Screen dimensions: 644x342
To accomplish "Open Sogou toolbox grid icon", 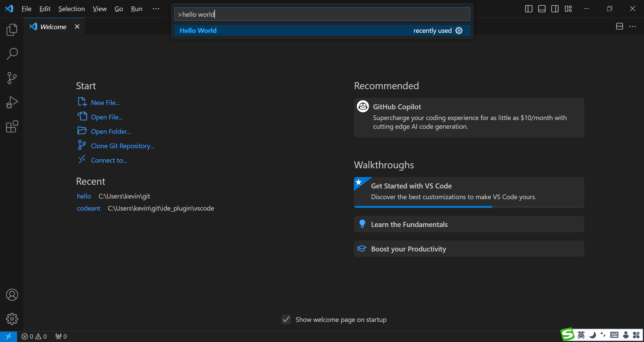I will click(x=636, y=335).
